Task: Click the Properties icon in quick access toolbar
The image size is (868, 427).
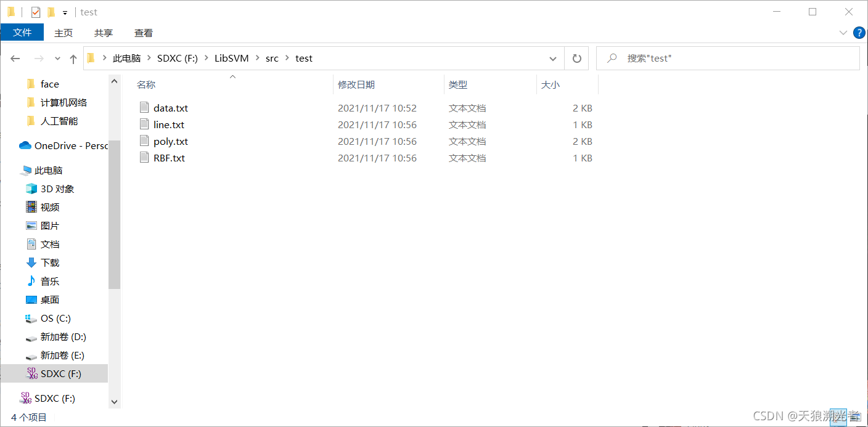Action: pyautogui.click(x=35, y=11)
